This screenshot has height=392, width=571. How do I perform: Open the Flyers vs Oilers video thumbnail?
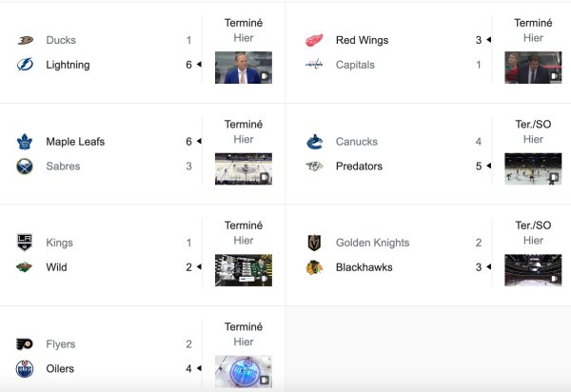[244, 370]
